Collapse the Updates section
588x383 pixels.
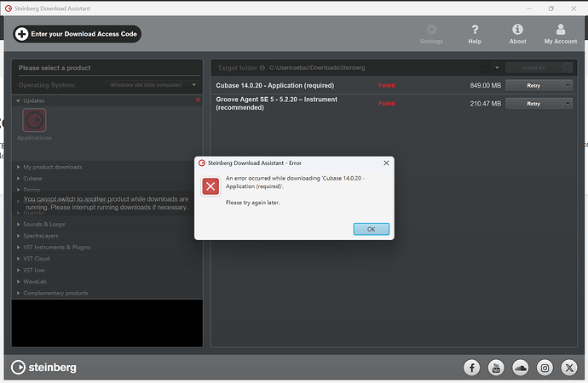click(x=19, y=100)
